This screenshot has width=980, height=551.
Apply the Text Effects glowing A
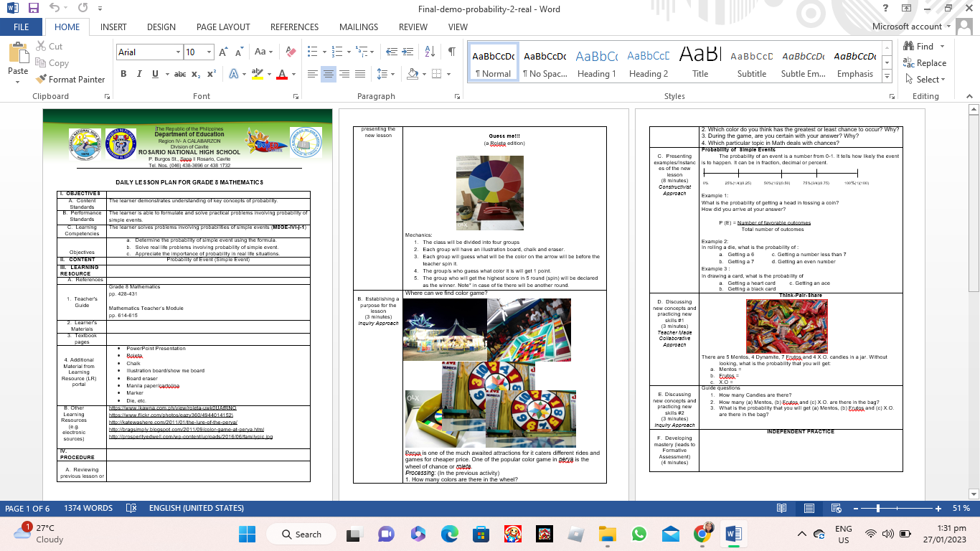(x=233, y=74)
